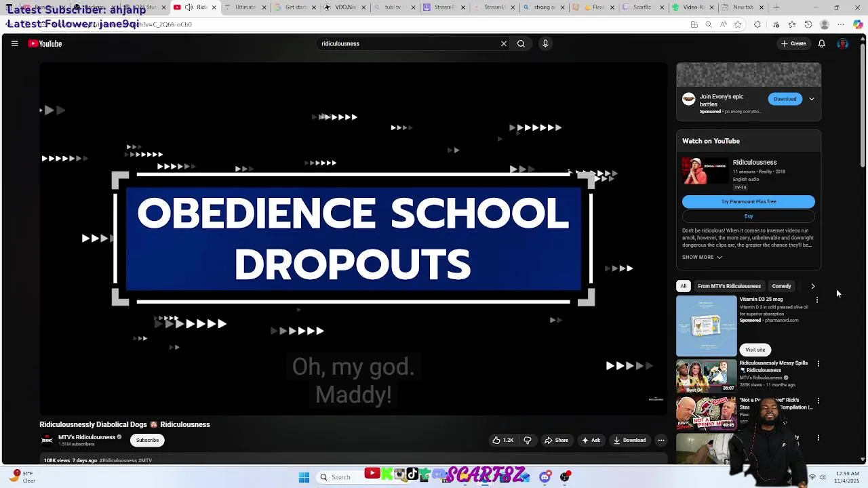Image resolution: width=868 pixels, height=488 pixels.
Task: Open options menu for Vitamin D3 ad
Action: tap(817, 300)
